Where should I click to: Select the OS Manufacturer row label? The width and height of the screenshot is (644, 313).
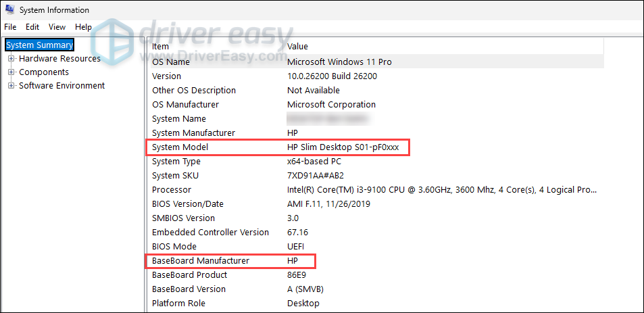[185, 104]
